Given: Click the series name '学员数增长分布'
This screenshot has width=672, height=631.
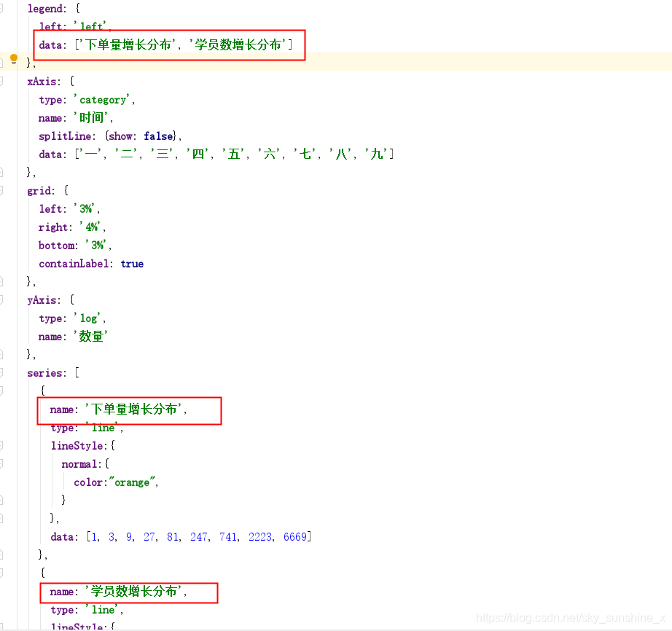Looking at the screenshot, I should (133, 591).
